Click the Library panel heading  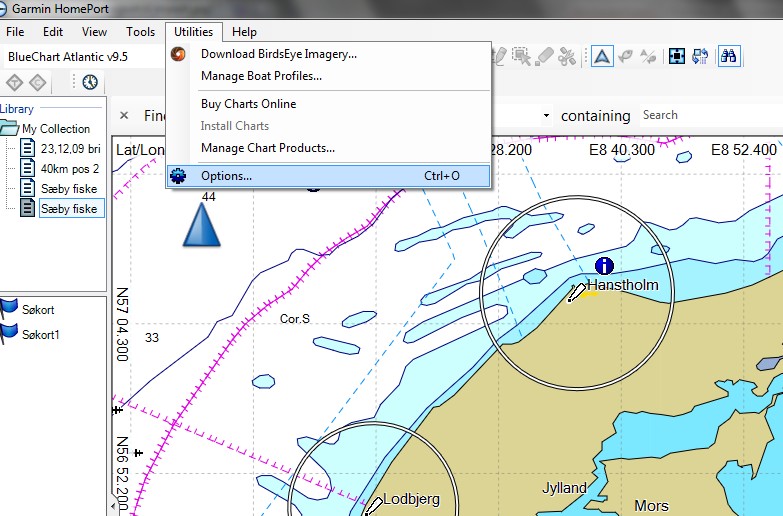click(17, 109)
